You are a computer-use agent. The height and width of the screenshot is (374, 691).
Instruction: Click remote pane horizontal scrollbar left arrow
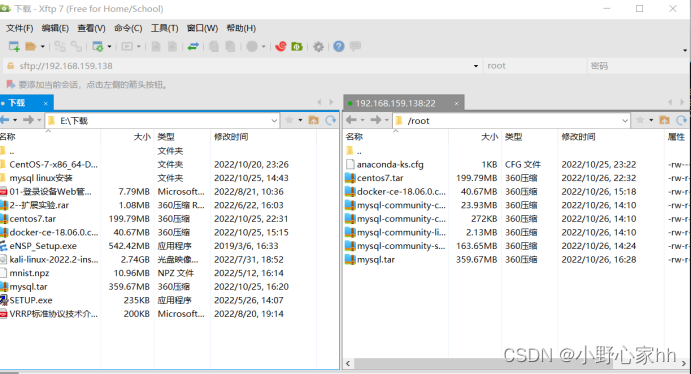348,363
